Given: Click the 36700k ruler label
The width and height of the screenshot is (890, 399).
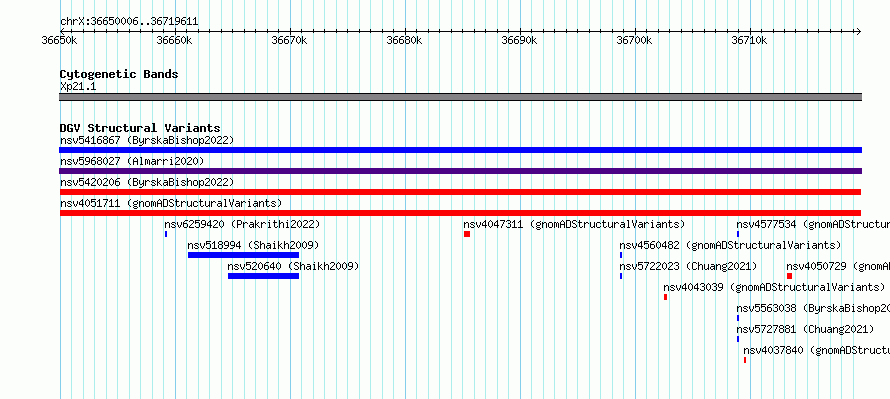Looking at the screenshot, I should [634, 40].
